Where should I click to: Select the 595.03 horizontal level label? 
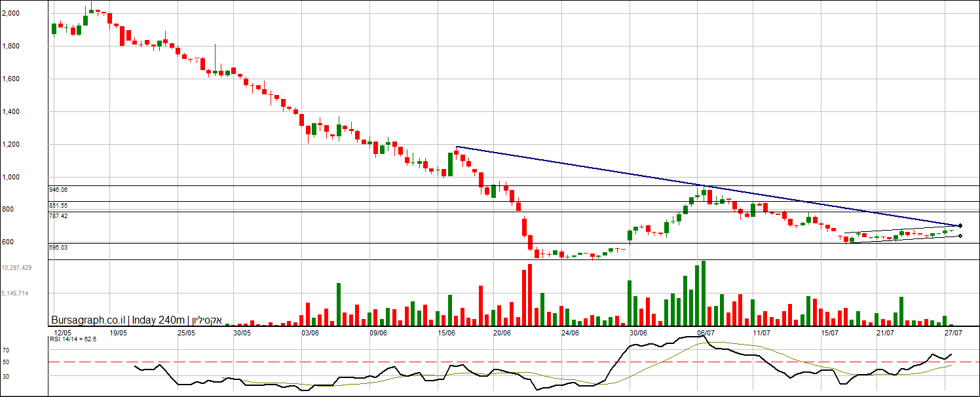point(58,247)
